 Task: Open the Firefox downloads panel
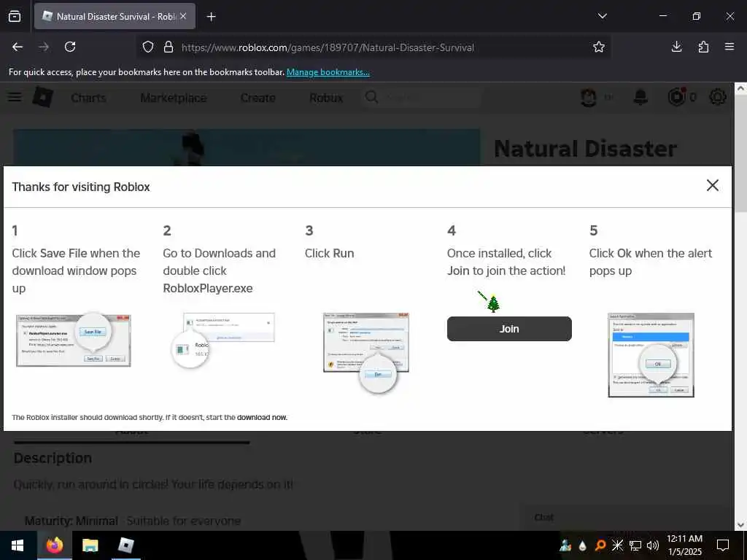coord(676,47)
